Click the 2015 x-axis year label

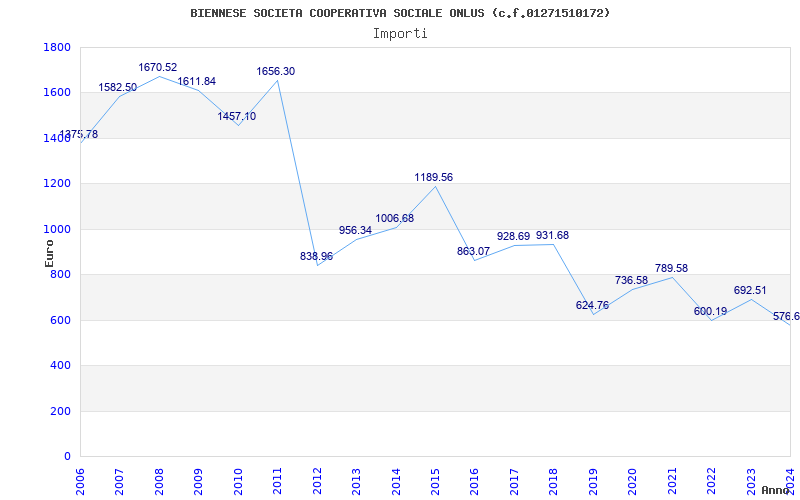click(435, 482)
